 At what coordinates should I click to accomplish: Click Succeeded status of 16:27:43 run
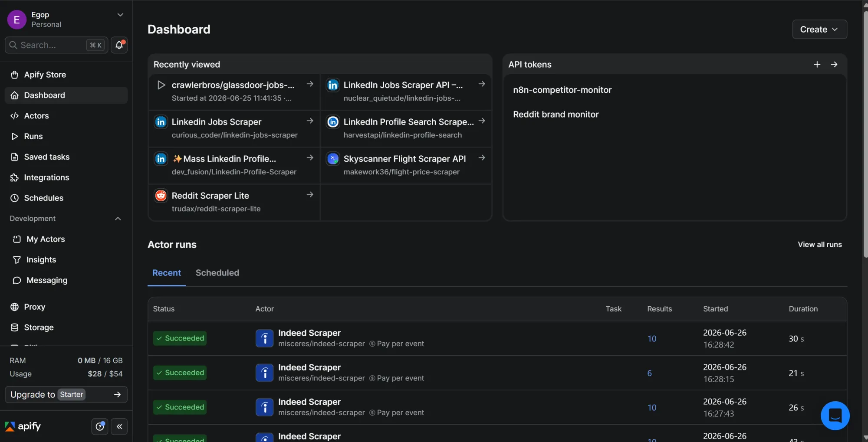(180, 407)
